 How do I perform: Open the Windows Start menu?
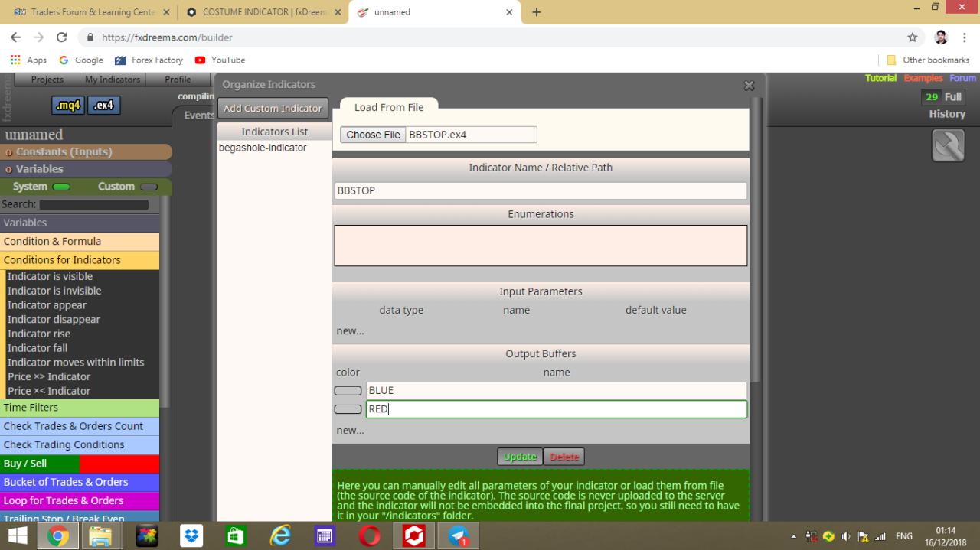(x=17, y=536)
